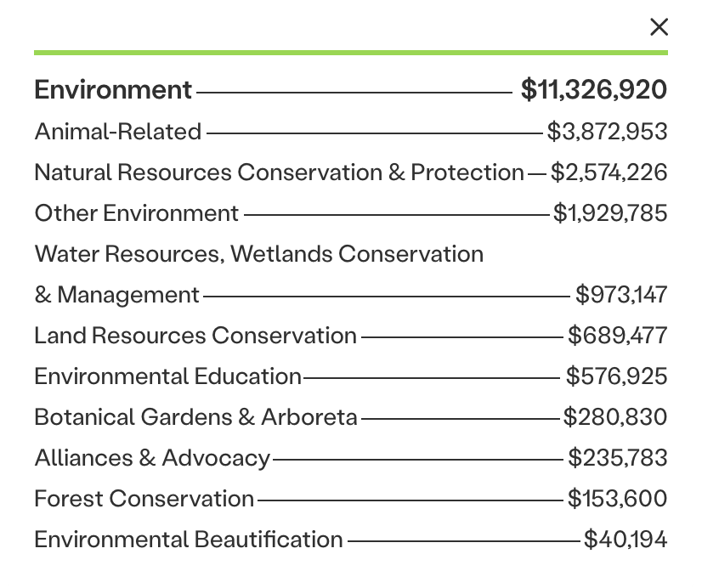Click the Other Environment row label
Image resolution: width=702 pixels, height=588 pixels.
pyautogui.click(x=136, y=213)
